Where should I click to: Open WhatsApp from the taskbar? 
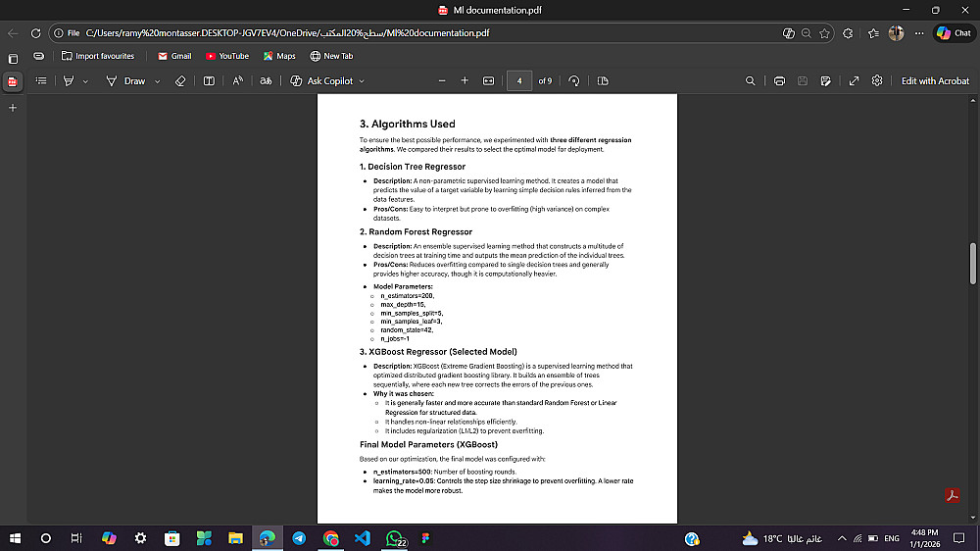pyautogui.click(x=394, y=538)
